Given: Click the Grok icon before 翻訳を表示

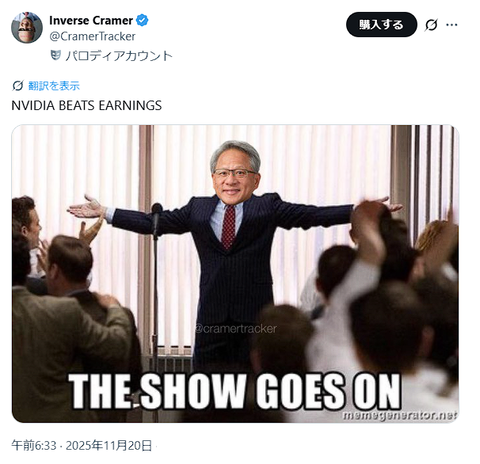Looking at the screenshot, I should 18,86.
